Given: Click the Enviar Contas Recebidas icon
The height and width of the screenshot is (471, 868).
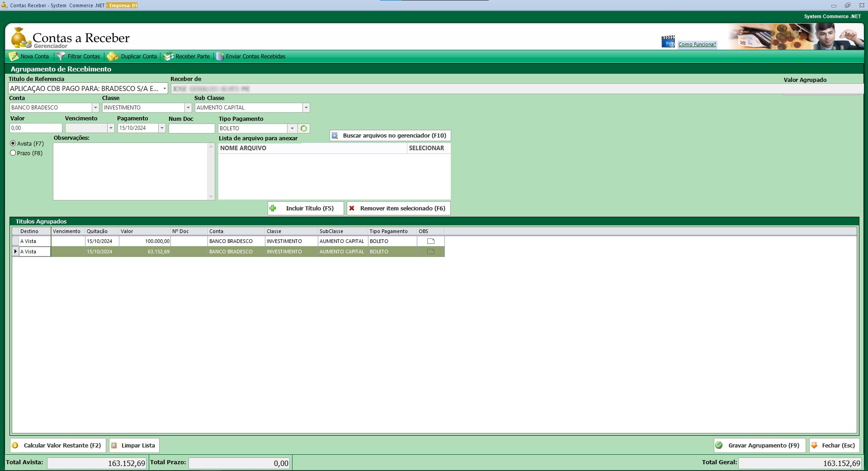Looking at the screenshot, I should click(x=220, y=57).
